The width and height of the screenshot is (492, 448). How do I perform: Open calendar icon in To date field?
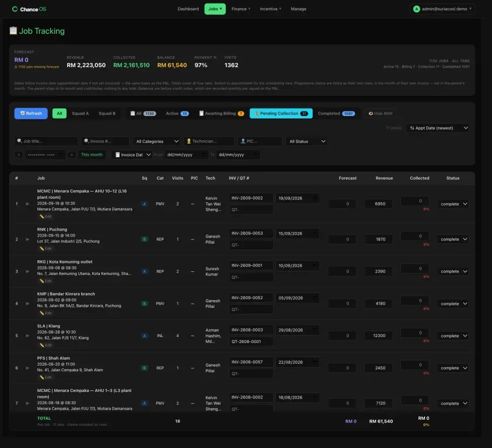[x=255, y=154]
